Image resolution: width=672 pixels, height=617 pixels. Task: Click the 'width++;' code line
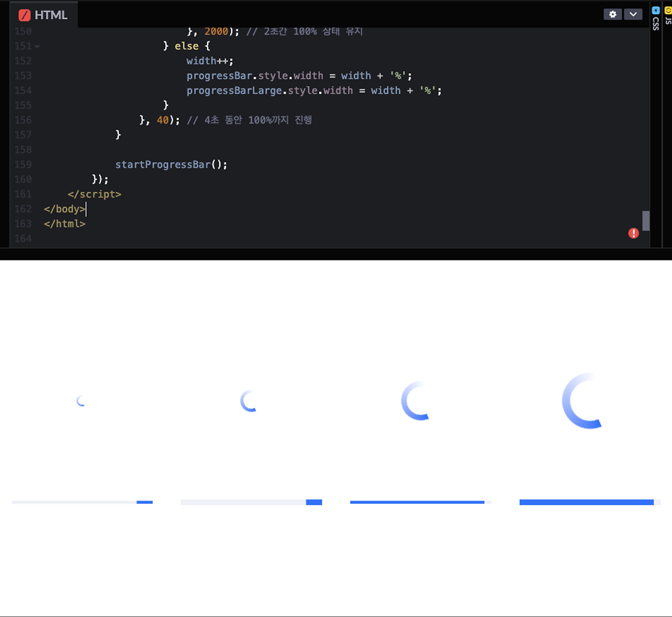point(209,61)
